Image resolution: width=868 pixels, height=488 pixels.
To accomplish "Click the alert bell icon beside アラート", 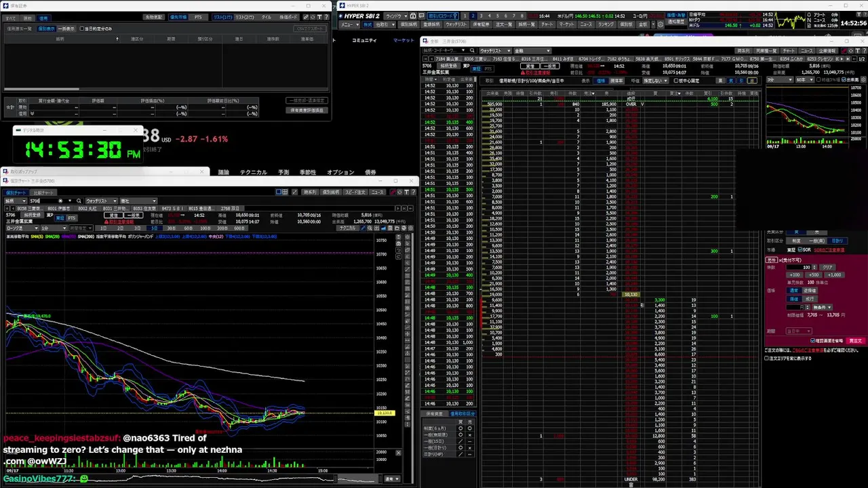I will click(x=808, y=14).
